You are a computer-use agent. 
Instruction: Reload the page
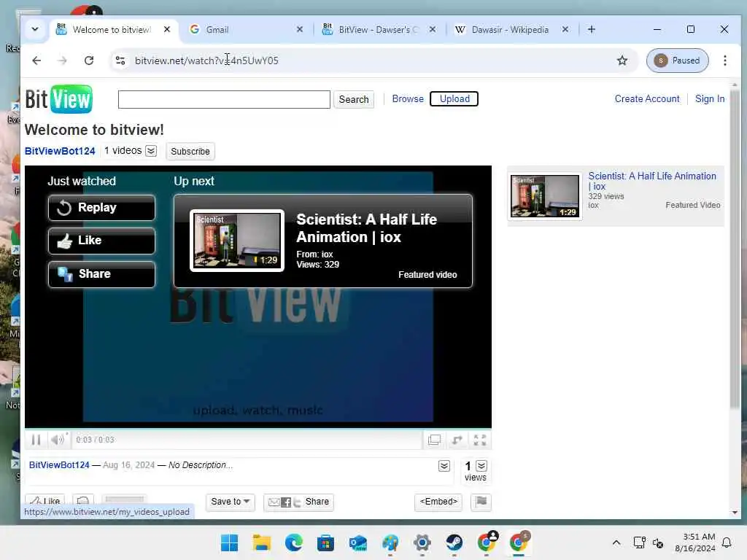click(x=88, y=61)
